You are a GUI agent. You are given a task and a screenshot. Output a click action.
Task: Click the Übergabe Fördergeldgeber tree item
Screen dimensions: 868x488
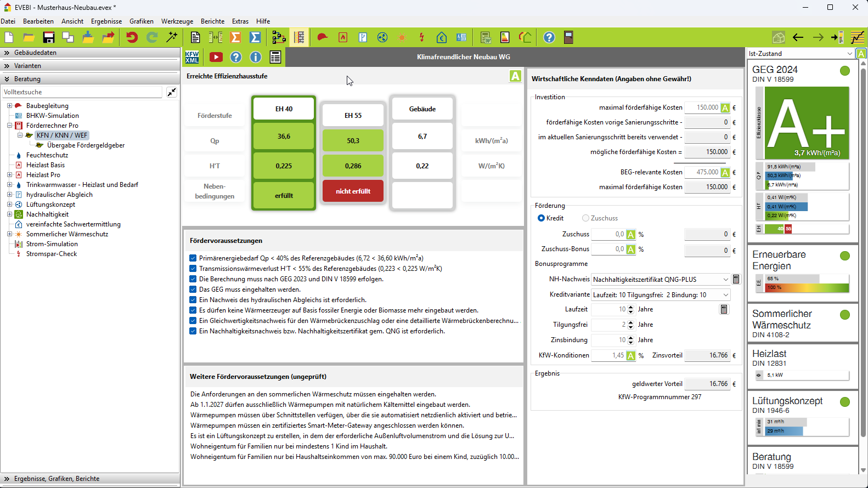coord(86,145)
